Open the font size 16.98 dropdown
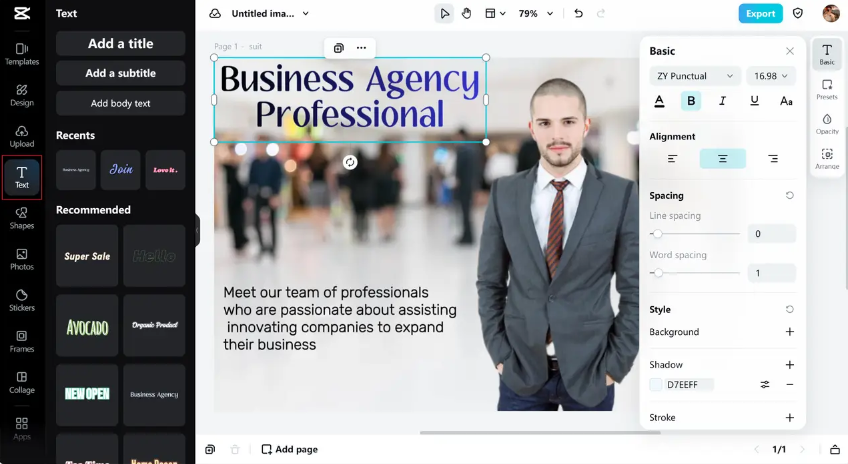The width and height of the screenshot is (848, 464). point(771,76)
